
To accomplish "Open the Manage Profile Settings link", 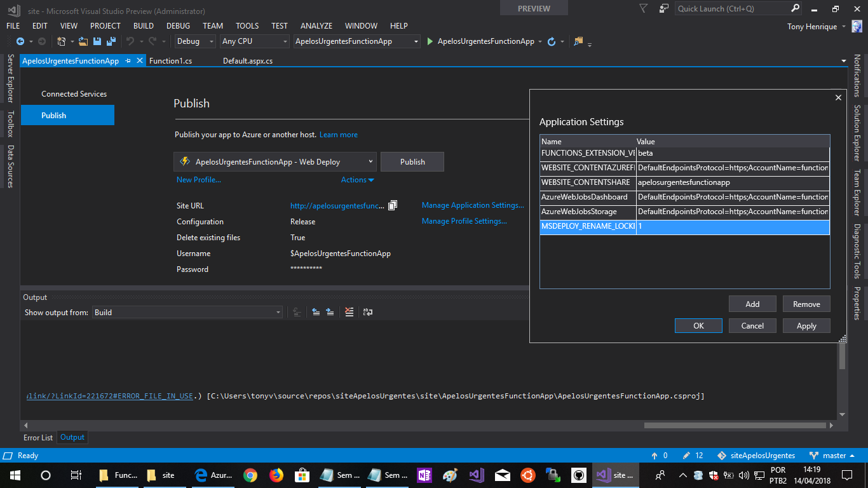I will [x=465, y=221].
